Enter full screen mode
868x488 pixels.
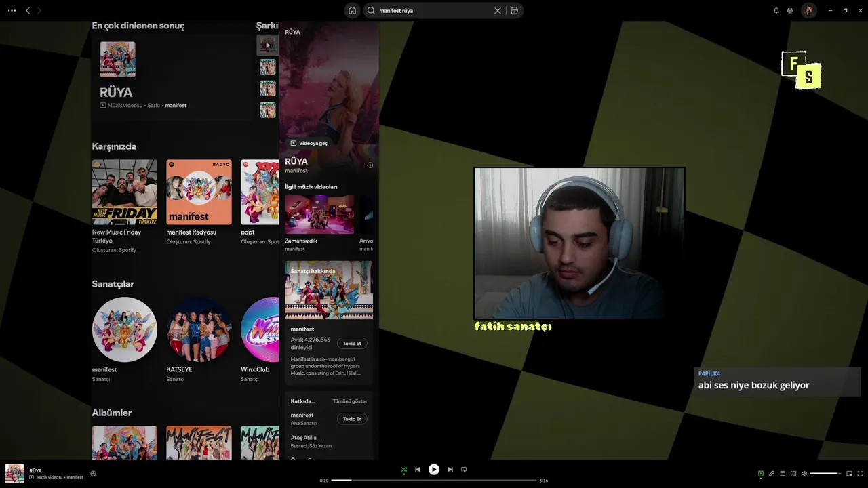861,474
